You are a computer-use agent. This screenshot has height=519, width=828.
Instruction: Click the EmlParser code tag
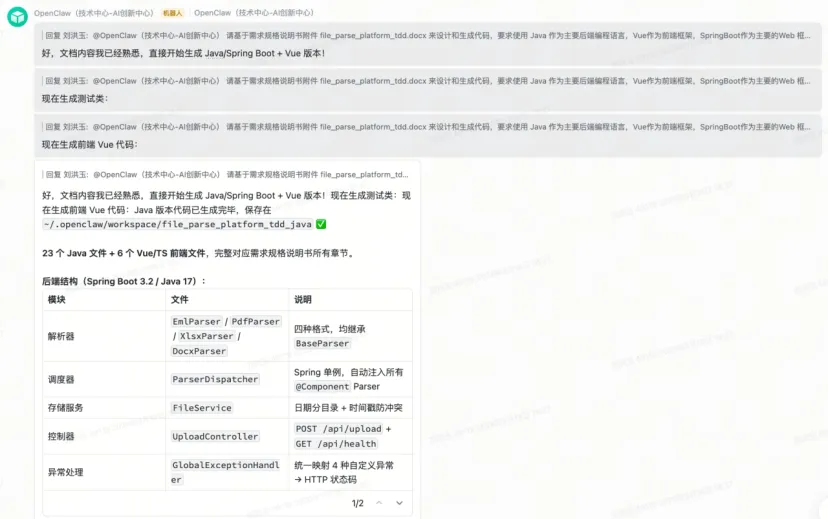[196, 322]
